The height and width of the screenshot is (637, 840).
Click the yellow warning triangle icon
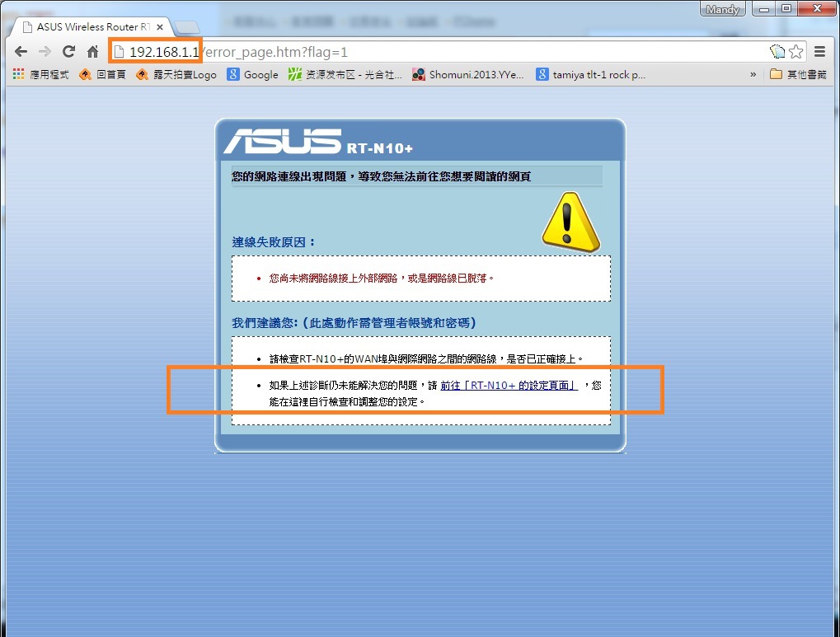[570, 222]
